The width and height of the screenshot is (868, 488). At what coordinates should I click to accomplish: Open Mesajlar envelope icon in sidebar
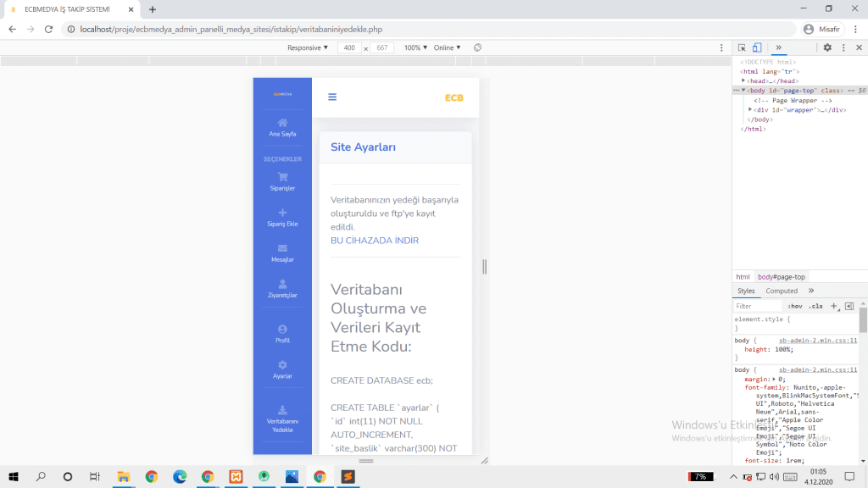tap(282, 248)
